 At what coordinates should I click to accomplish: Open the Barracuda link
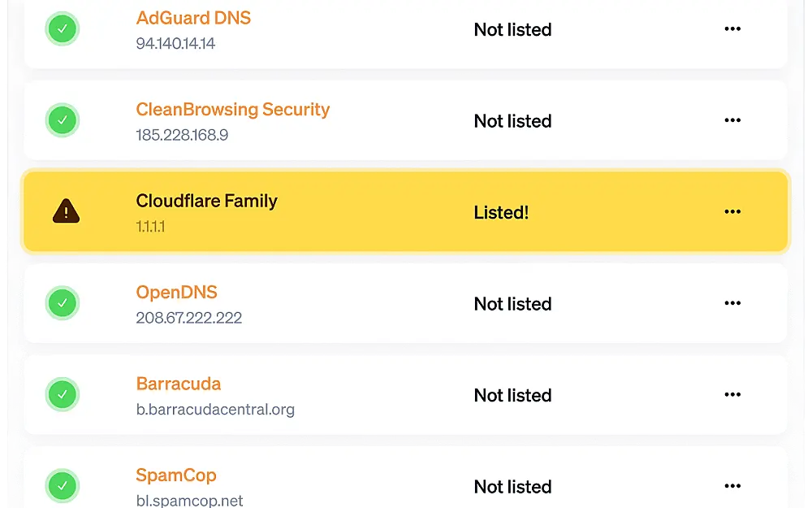(178, 384)
